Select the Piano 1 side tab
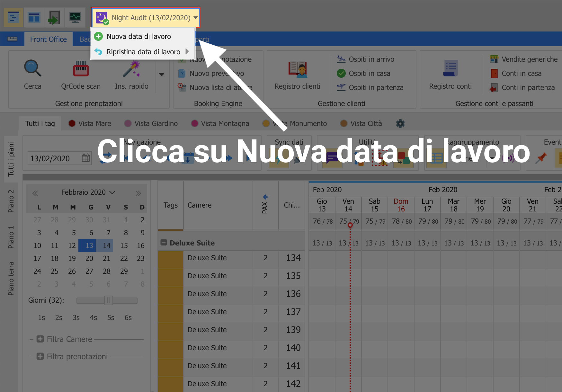This screenshot has height=392, width=562. [x=11, y=237]
